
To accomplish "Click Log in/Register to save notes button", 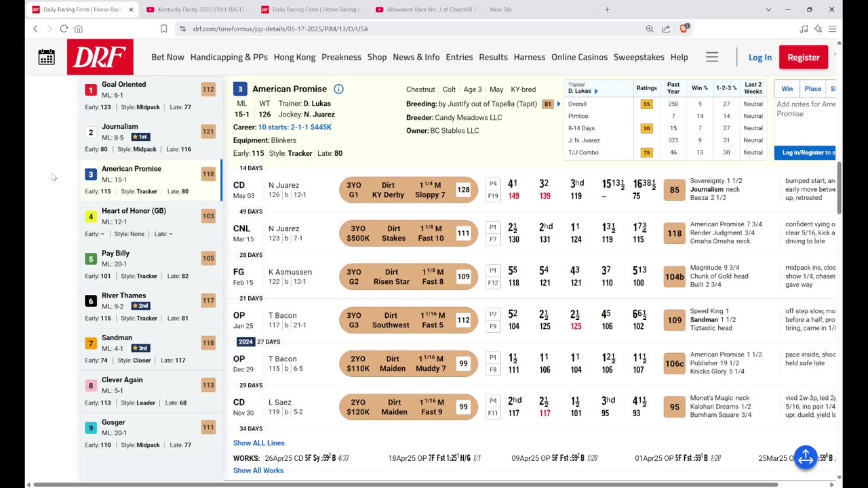I will pos(805,152).
